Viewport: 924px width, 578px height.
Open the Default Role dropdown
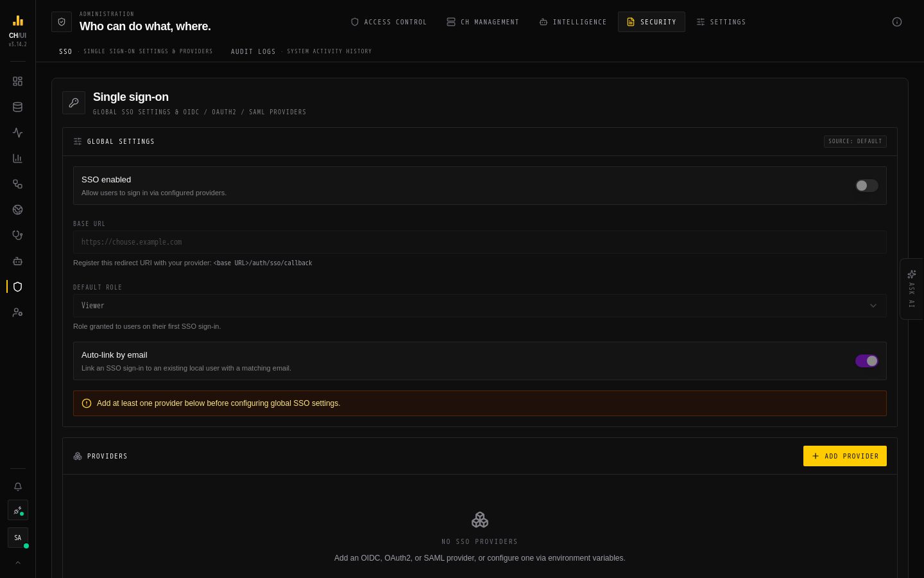(x=480, y=306)
